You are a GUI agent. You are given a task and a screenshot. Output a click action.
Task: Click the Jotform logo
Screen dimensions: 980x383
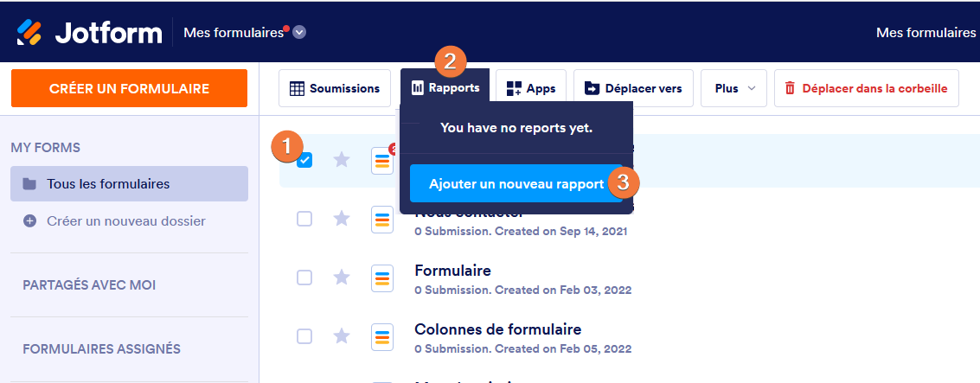coord(89,33)
